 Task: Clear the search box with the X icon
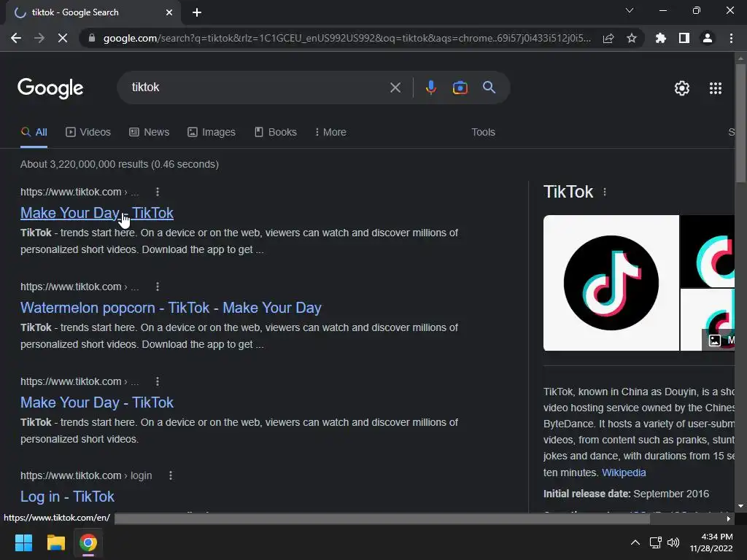(395, 87)
